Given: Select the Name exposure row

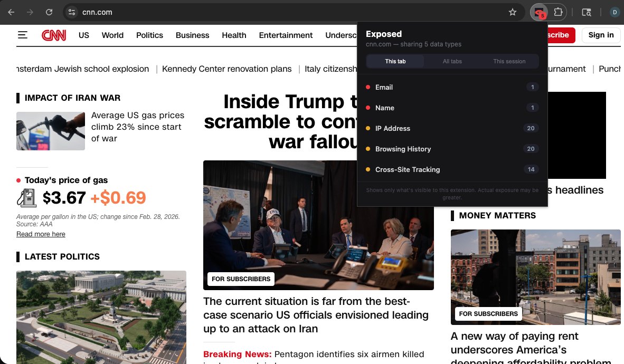Looking at the screenshot, I should coord(452,108).
